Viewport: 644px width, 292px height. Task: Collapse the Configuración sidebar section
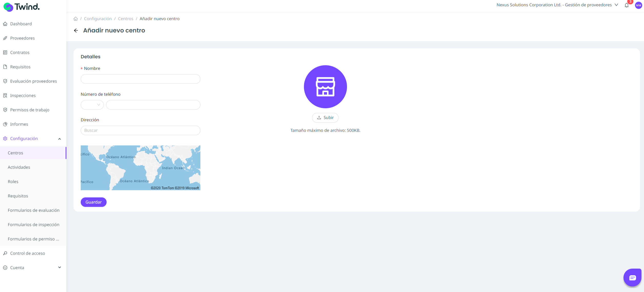(x=59, y=139)
